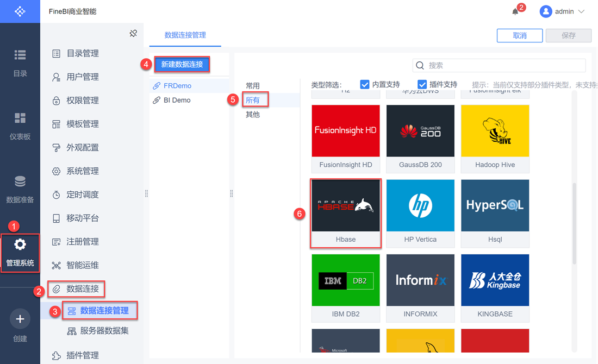Select the INFORMIX database tile

click(420, 288)
